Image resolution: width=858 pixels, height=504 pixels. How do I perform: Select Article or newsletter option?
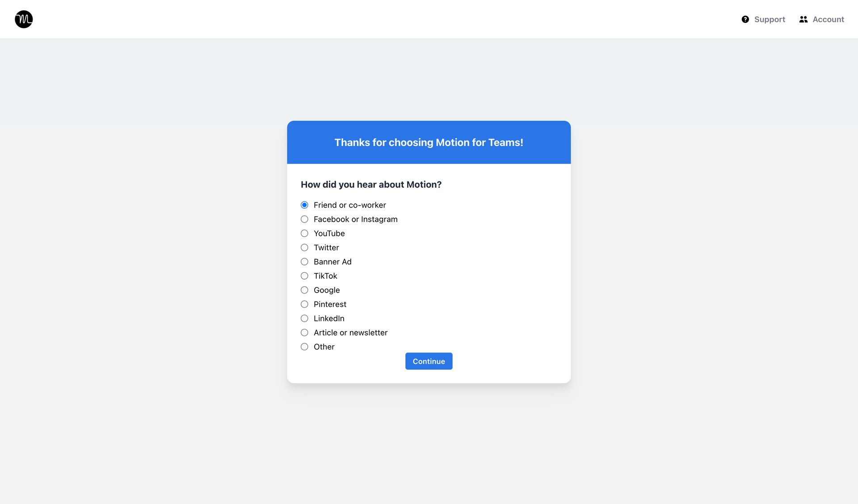pos(304,332)
